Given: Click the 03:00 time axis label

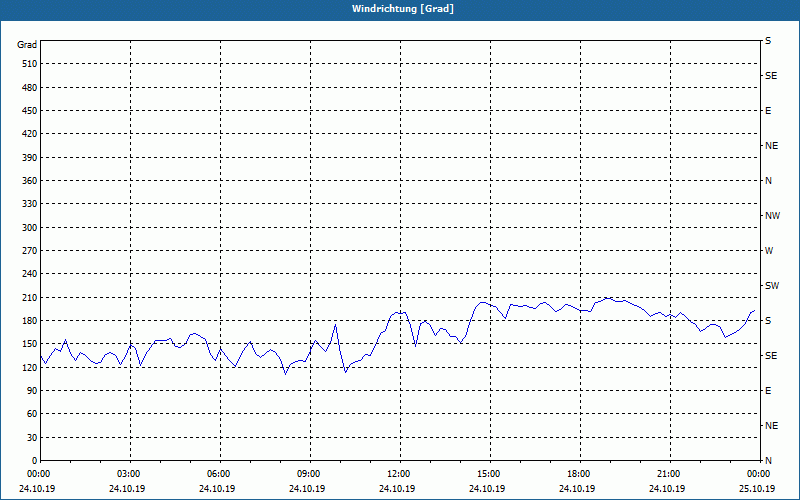Looking at the screenshot, I should 131,474.
